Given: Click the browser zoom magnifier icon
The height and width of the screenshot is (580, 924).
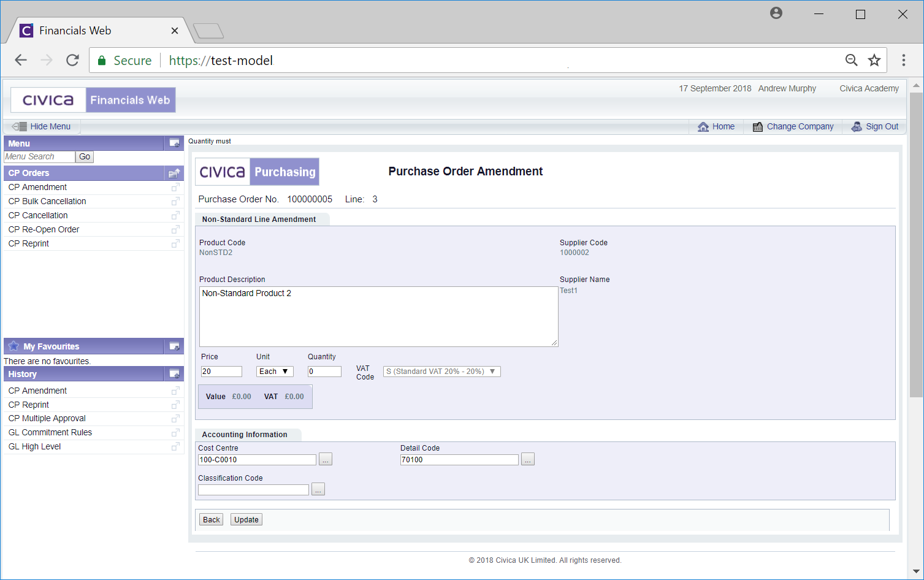Looking at the screenshot, I should [x=852, y=60].
